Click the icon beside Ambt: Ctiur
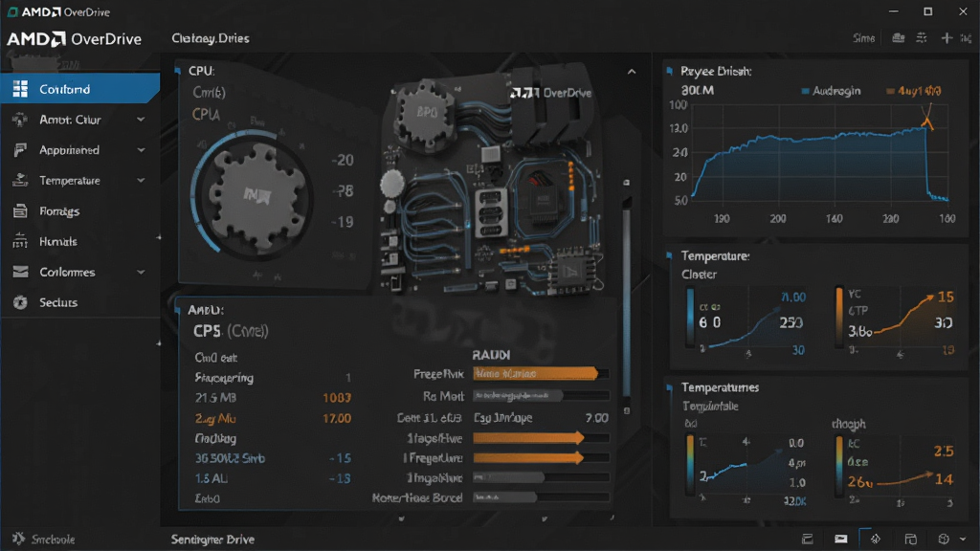980x551 pixels. pos(20,120)
